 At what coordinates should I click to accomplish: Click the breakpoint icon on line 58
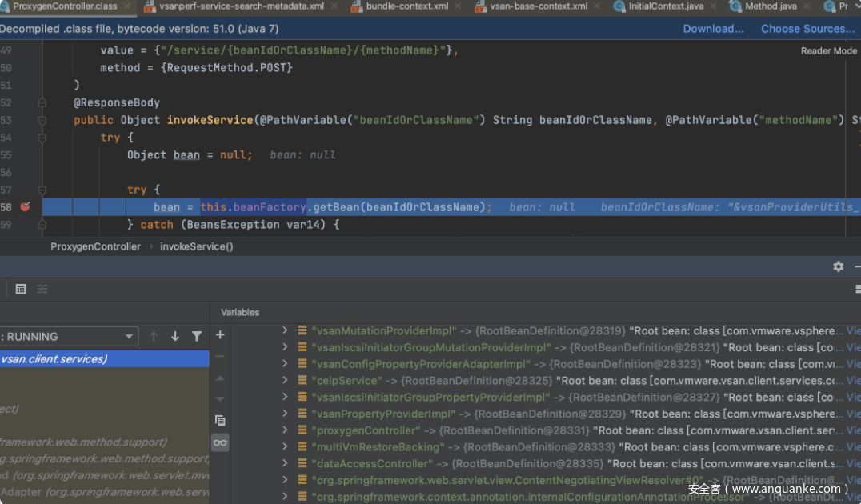[25, 207]
